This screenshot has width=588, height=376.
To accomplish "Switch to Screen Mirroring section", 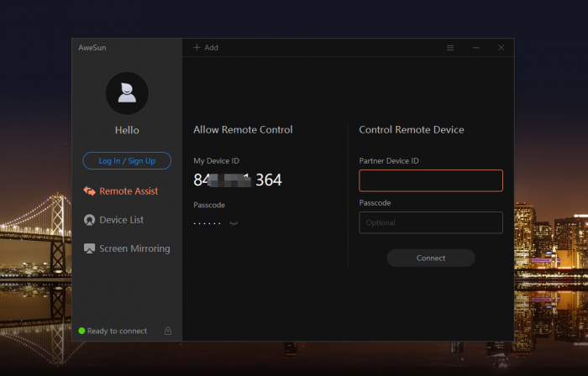I will click(127, 248).
